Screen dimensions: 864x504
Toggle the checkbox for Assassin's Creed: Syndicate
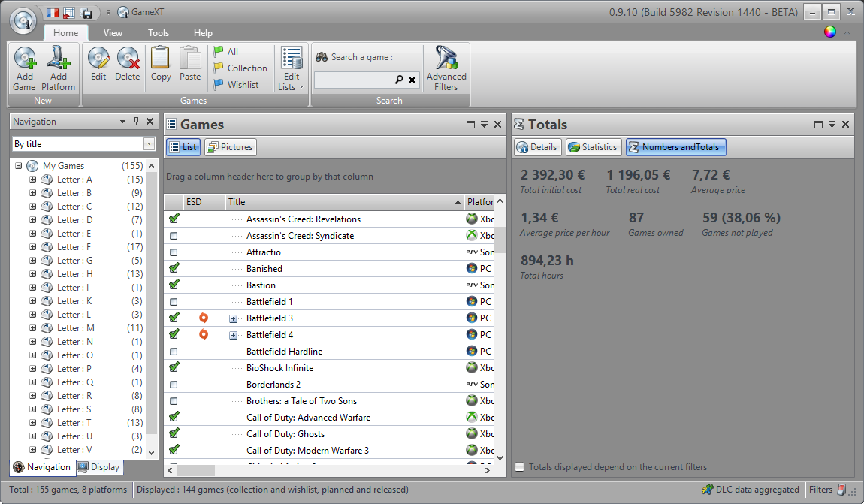(174, 236)
